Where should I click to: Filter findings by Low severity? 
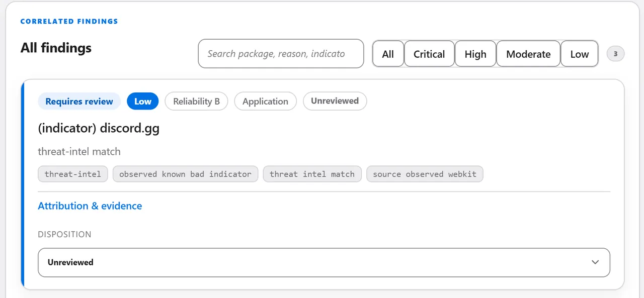(x=580, y=54)
